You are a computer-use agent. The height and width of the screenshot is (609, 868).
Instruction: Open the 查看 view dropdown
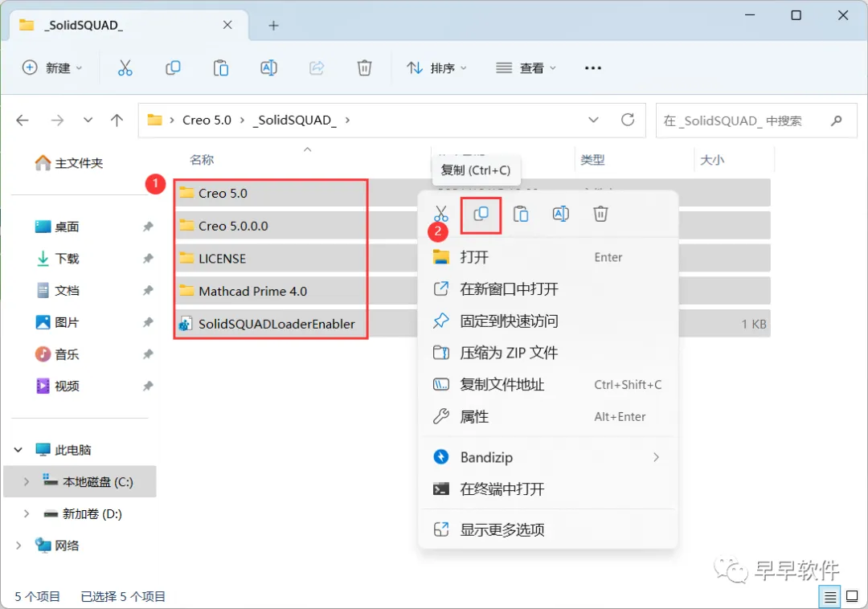pyautogui.click(x=526, y=68)
